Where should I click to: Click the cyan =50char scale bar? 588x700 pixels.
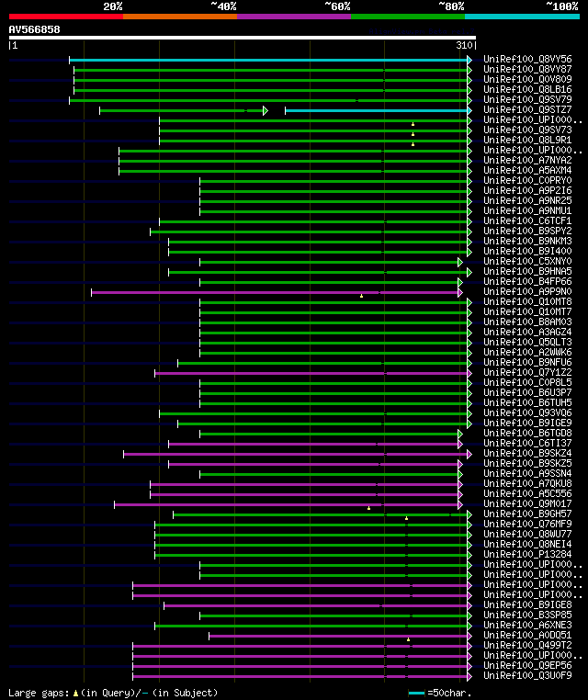click(416, 693)
